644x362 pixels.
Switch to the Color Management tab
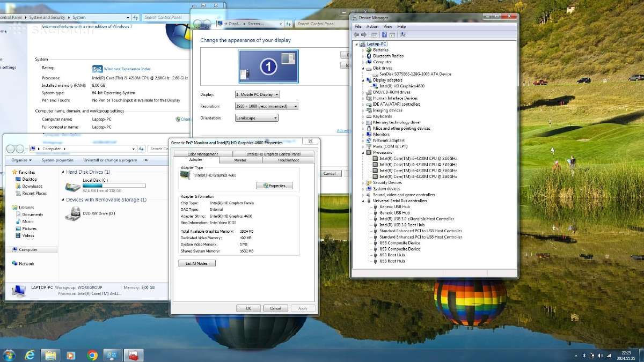click(x=203, y=154)
